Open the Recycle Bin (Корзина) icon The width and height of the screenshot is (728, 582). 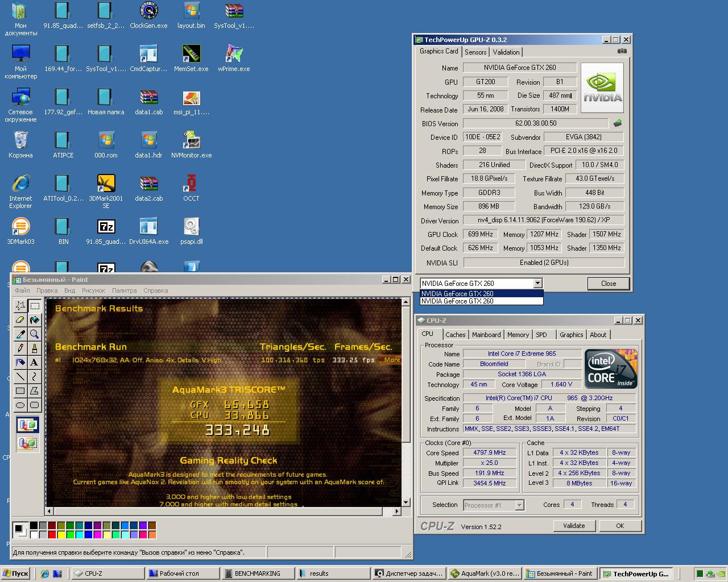(20, 145)
